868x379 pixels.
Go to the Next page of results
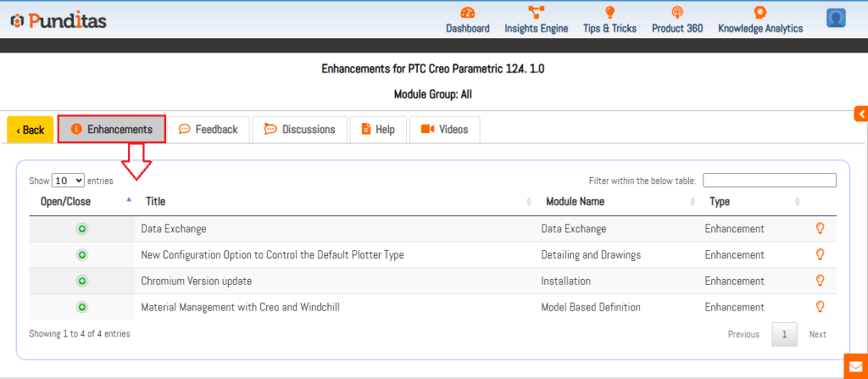pyautogui.click(x=817, y=334)
